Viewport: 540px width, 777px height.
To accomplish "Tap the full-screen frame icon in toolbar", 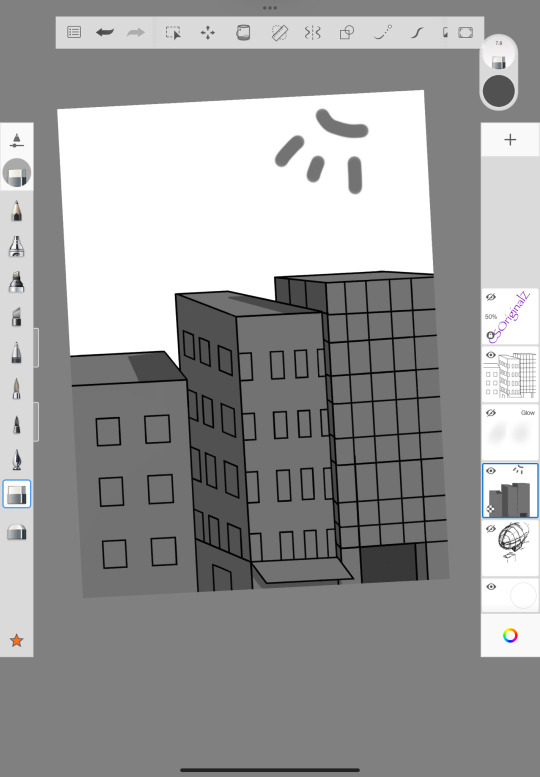I will click(465, 33).
